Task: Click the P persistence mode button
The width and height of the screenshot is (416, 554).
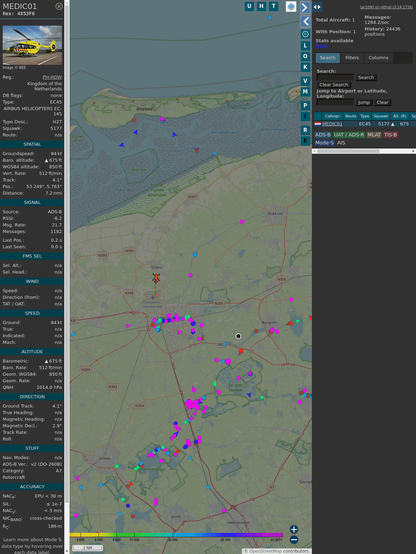Action: [305, 105]
